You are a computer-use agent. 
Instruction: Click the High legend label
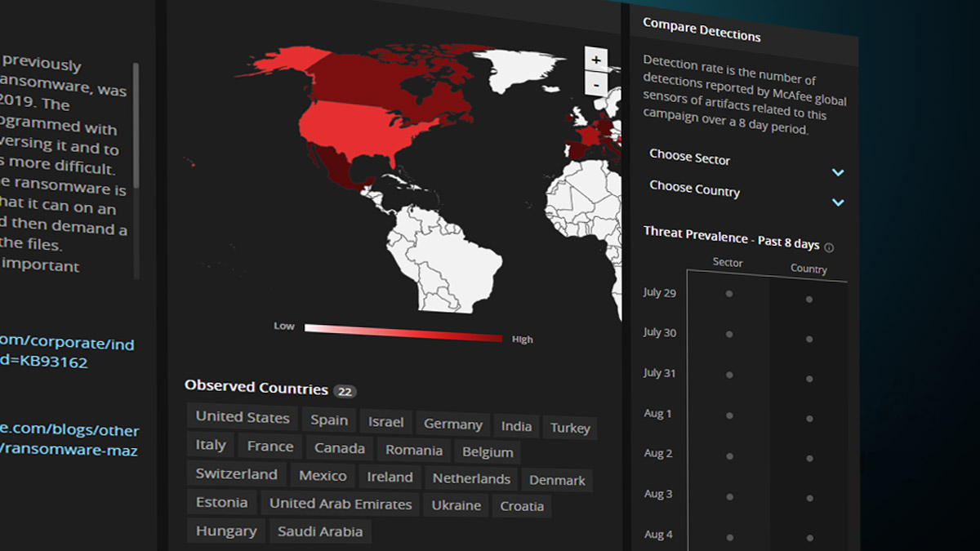522,340
